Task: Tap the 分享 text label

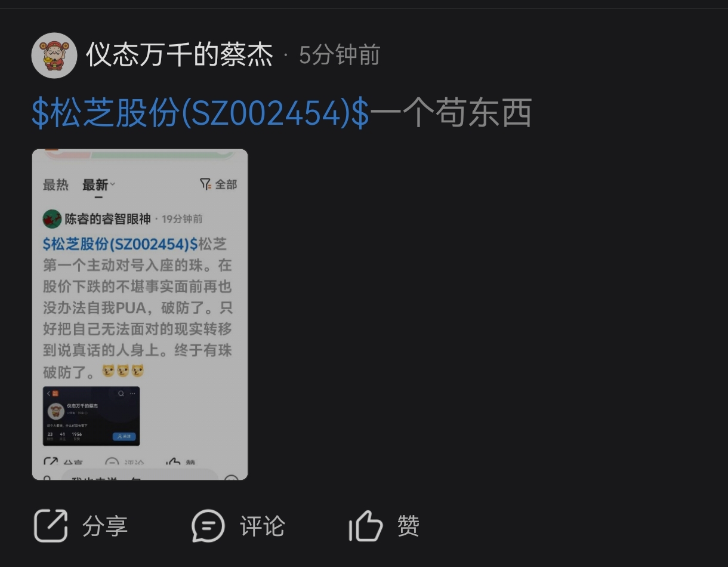Action: coord(105,526)
